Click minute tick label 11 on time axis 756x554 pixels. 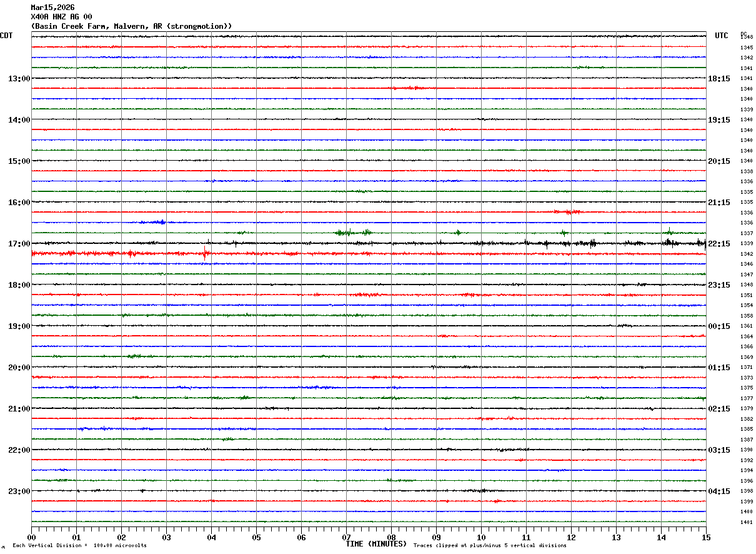[x=526, y=537]
